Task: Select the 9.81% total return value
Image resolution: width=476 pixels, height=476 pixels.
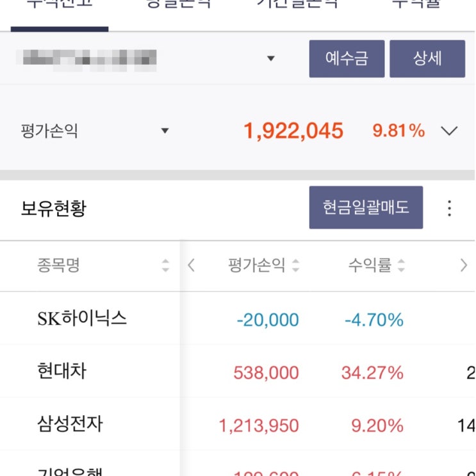Action: pos(398,131)
